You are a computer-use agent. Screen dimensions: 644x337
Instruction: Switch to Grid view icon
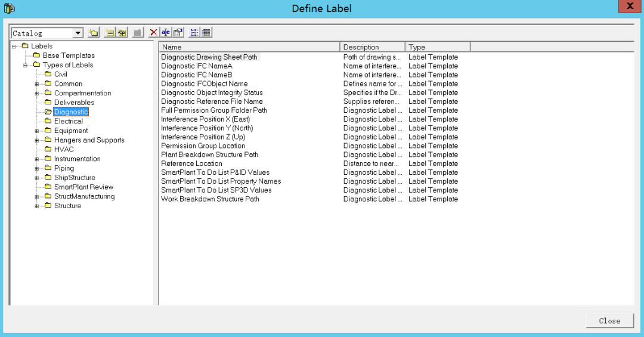(x=206, y=32)
